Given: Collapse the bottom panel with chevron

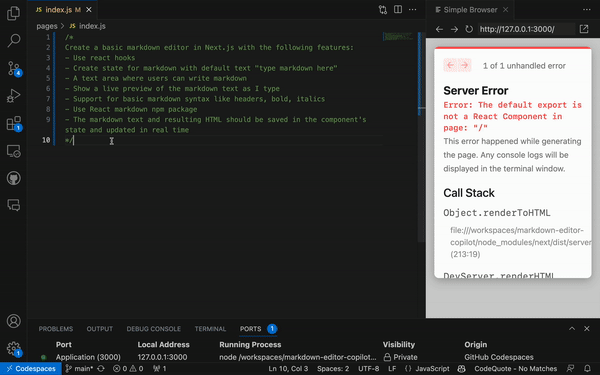Looking at the screenshot, I should [x=572, y=329].
